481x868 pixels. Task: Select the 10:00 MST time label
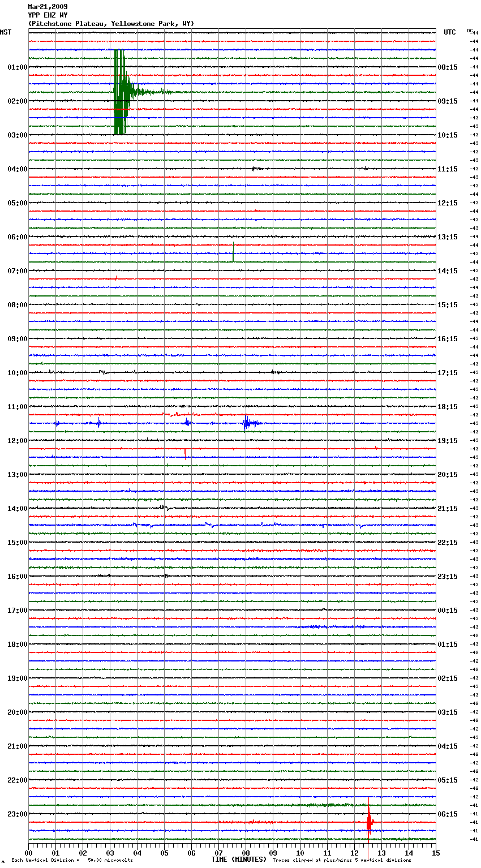[18, 373]
